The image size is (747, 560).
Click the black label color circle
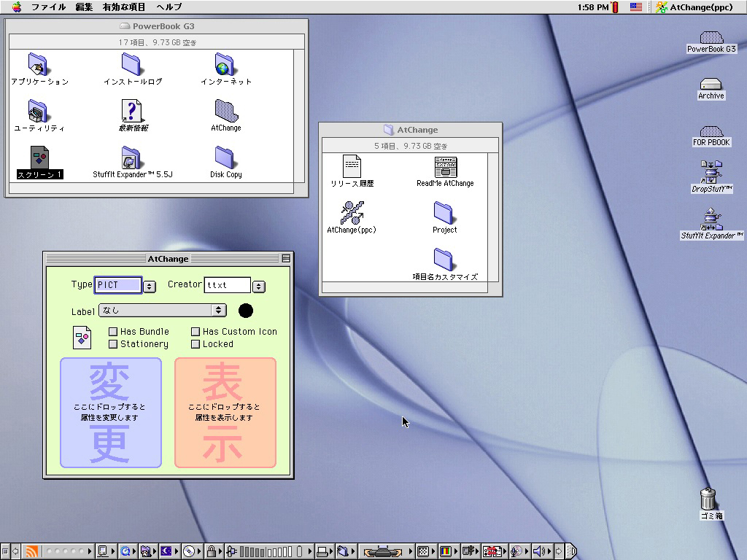[x=246, y=311]
